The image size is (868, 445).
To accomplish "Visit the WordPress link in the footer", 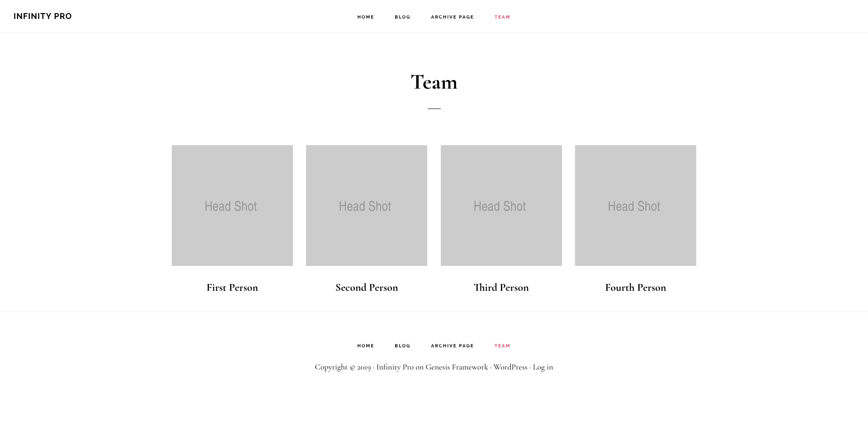I will (x=510, y=367).
